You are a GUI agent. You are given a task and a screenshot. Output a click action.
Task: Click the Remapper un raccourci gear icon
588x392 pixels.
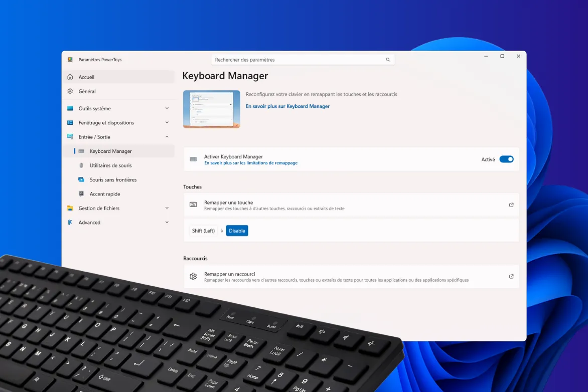coord(193,276)
